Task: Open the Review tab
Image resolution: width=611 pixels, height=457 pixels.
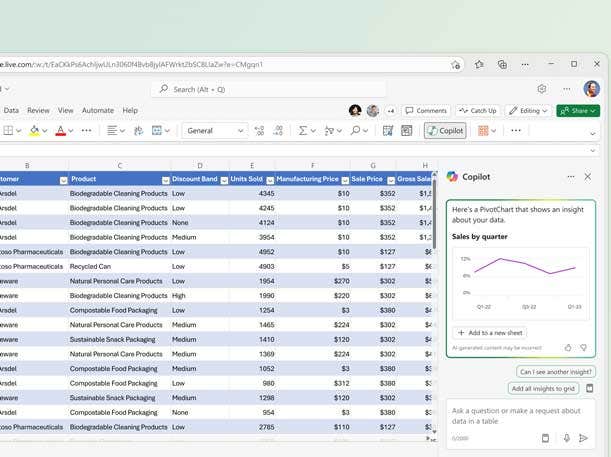Action: pyautogui.click(x=38, y=111)
